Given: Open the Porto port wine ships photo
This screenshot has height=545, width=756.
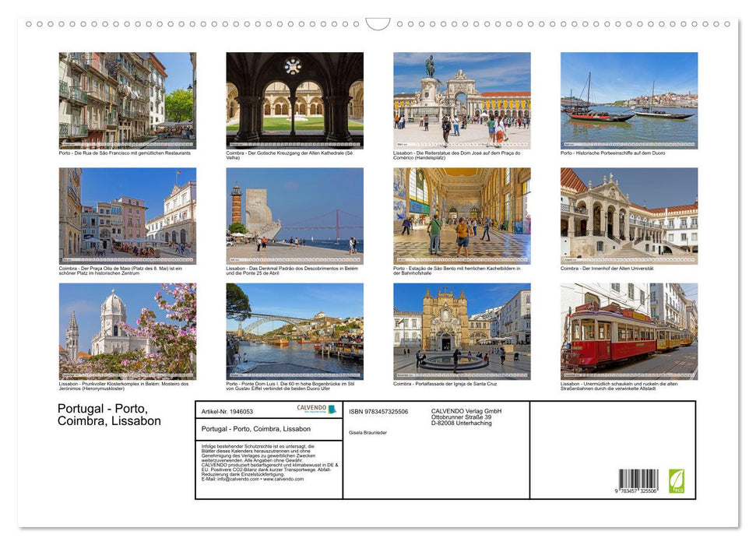Looking at the screenshot, I should (x=629, y=100).
